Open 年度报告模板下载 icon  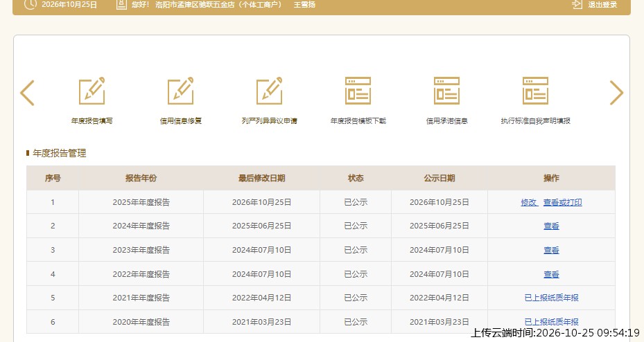[x=358, y=91]
